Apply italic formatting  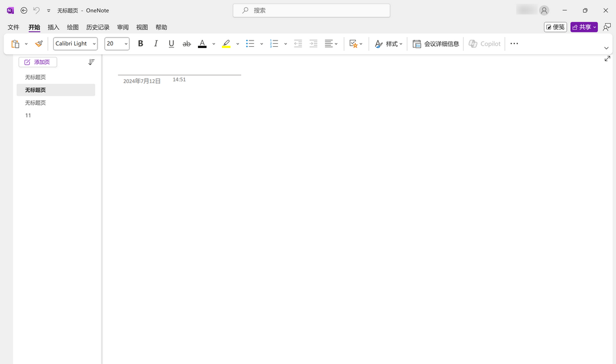(x=156, y=43)
